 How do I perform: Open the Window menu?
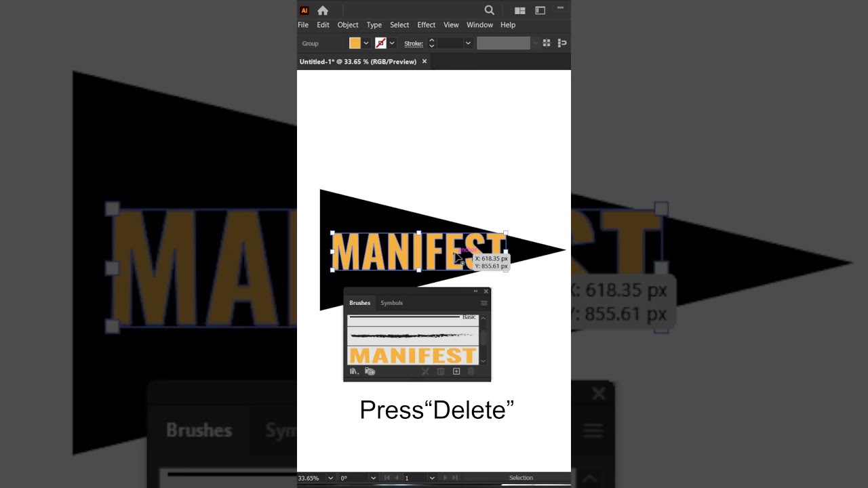[479, 25]
